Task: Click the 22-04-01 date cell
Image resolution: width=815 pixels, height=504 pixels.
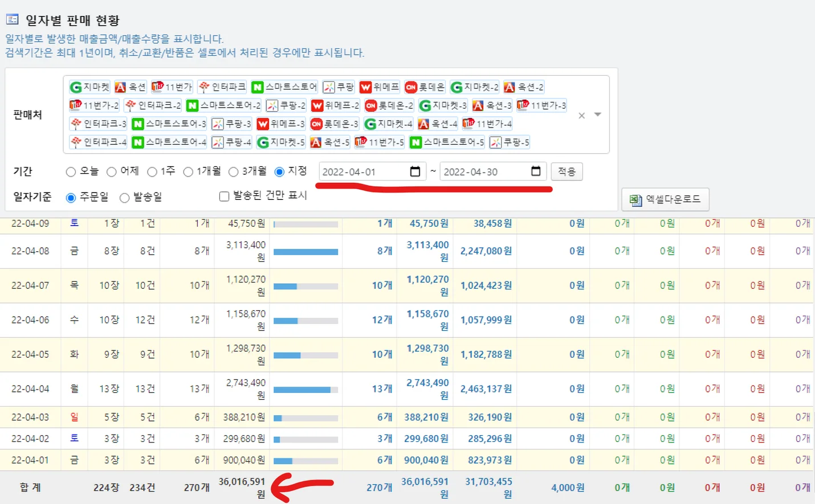Action: (x=30, y=460)
